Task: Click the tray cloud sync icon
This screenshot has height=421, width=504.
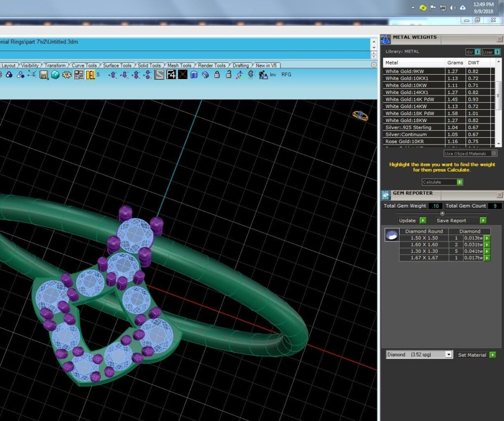Action: click(x=463, y=8)
